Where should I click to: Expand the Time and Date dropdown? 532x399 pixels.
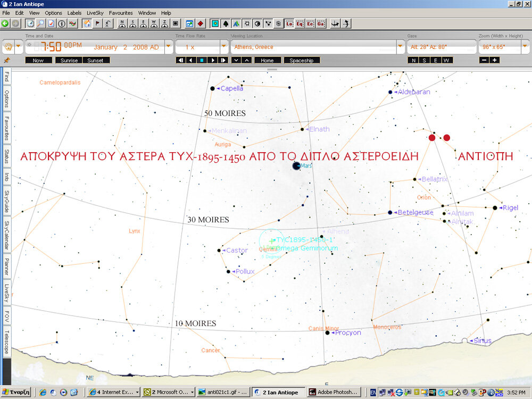coord(169,47)
